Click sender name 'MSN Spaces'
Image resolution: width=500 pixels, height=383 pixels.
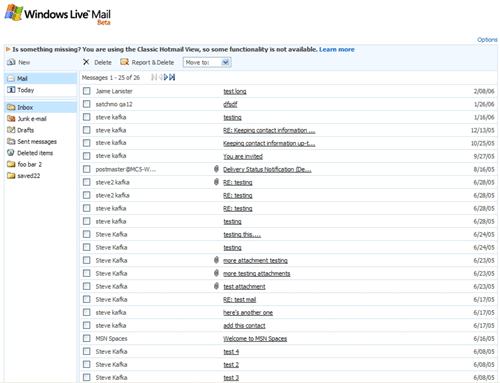coord(111,339)
